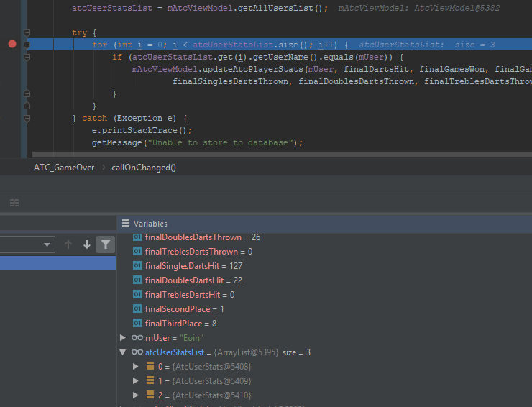This screenshot has height=407, width=532.
Task: Collapse the atcUserStatsList node
Action: tap(123, 352)
